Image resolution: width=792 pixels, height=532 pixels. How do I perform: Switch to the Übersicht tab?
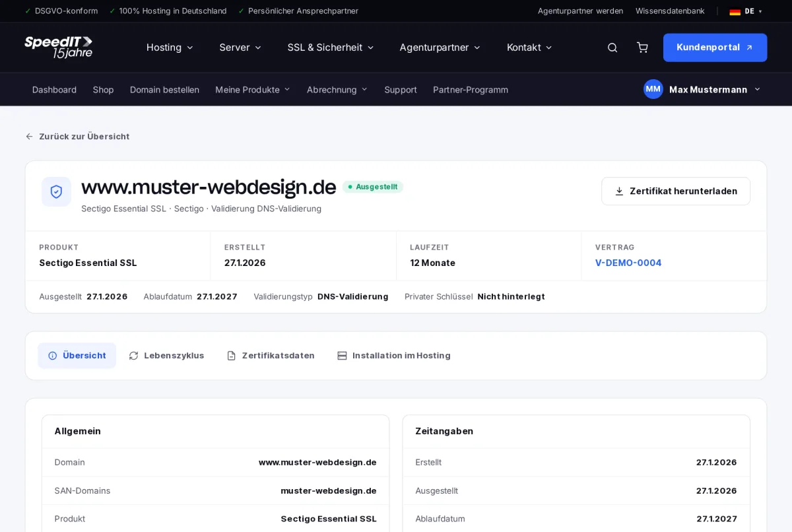(77, 356)
